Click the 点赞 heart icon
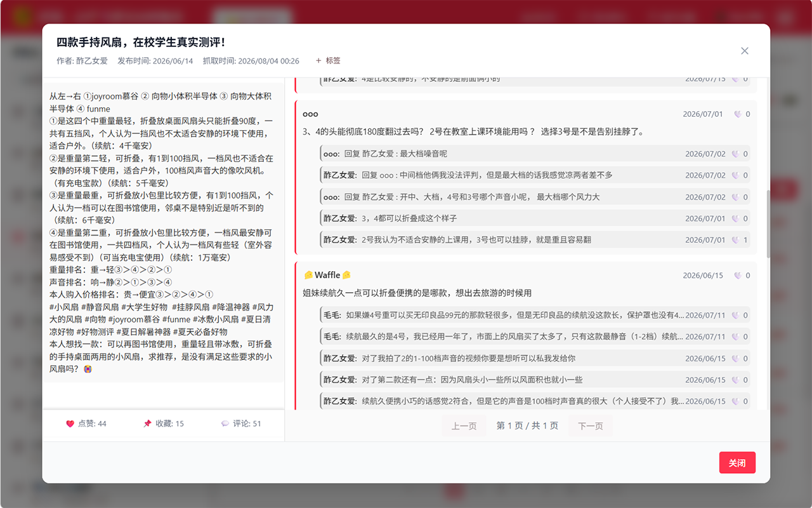Viewport: 812px width, 508px height. click(x=70, y=424)
